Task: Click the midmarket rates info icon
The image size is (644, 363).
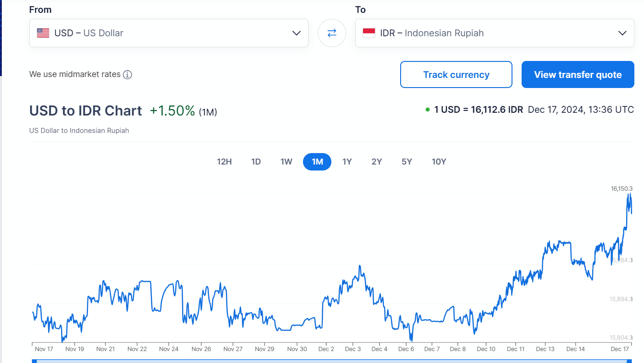Action: click(127, 75)
